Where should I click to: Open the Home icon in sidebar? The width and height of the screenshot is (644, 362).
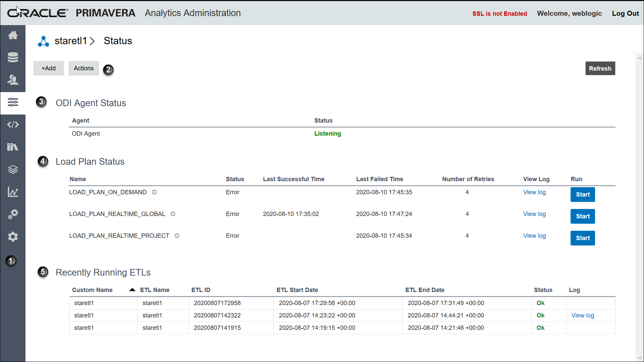[13, 35]
